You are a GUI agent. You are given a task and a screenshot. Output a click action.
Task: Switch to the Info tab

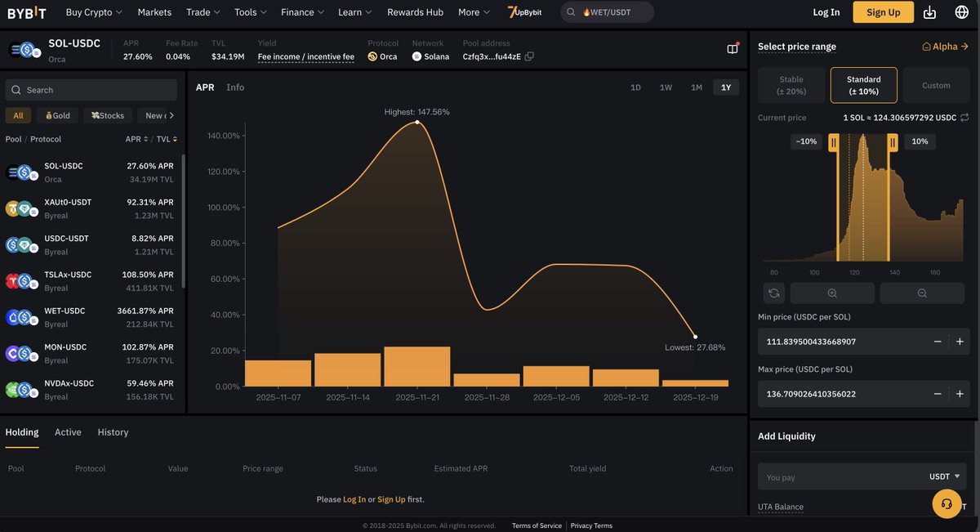point(235,87)
